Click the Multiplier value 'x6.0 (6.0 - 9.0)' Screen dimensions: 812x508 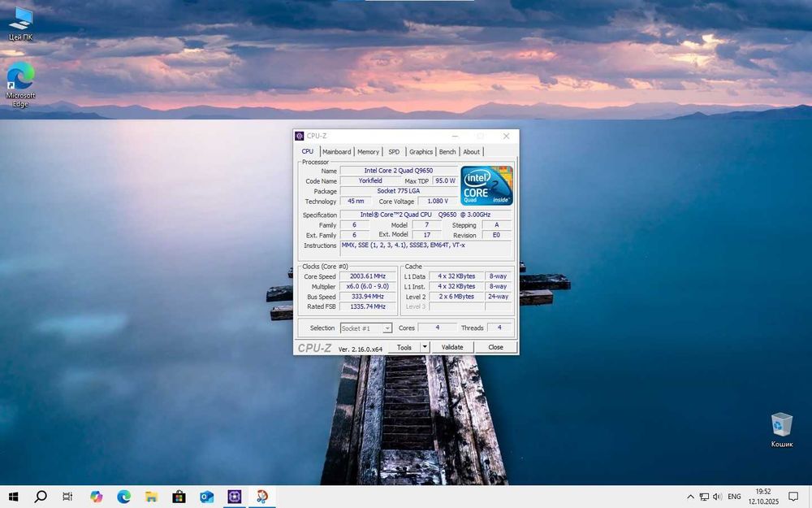368,286
